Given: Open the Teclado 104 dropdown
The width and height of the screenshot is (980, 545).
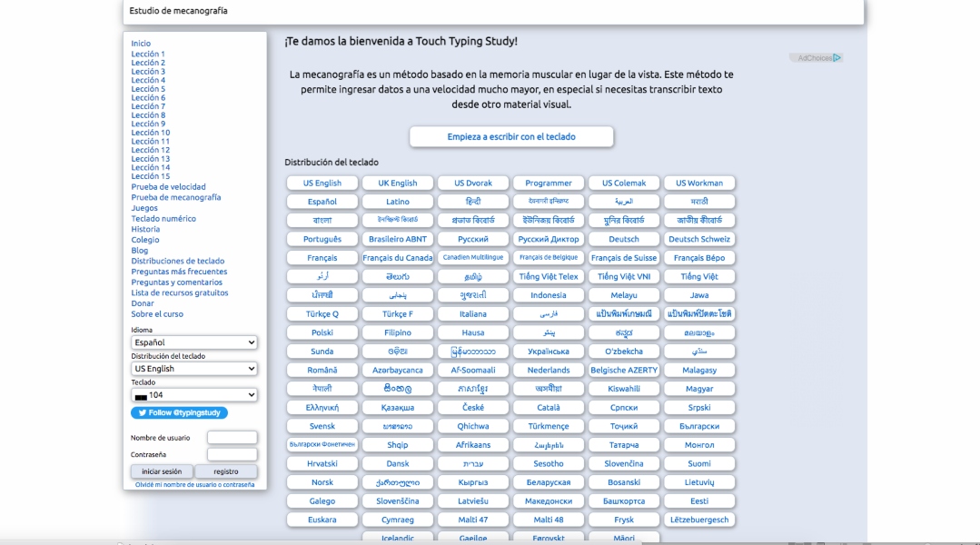Looking at the screenshot, I should tap(193, 394).
